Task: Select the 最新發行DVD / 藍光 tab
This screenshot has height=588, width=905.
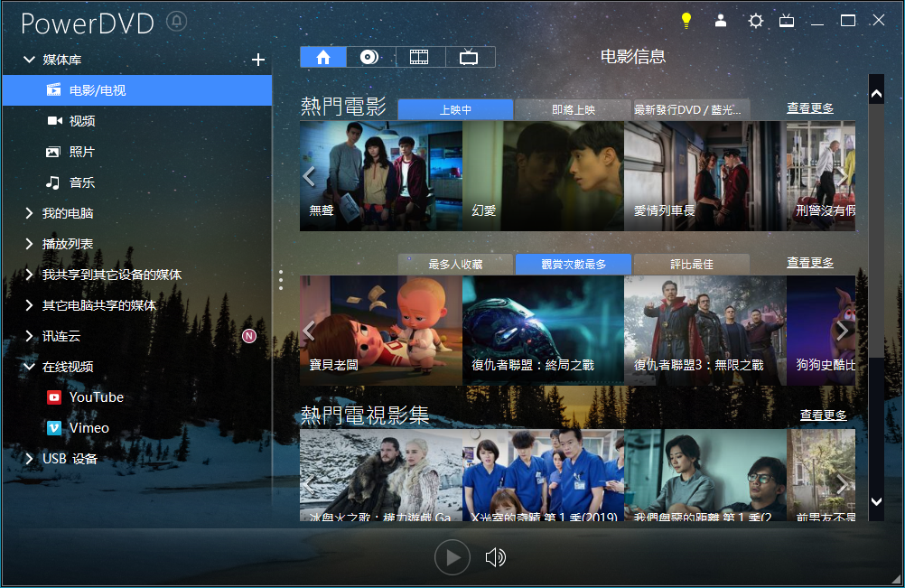Action: click(692, 109)
